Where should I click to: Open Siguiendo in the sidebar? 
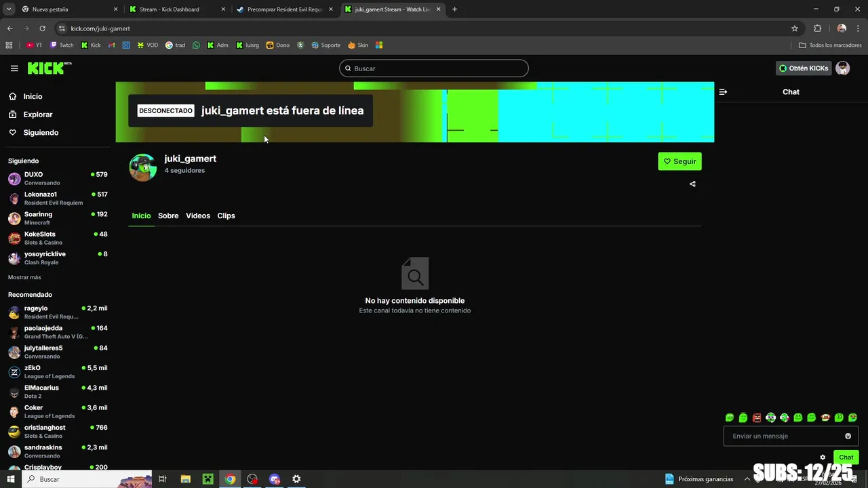[x=41, y=133]
